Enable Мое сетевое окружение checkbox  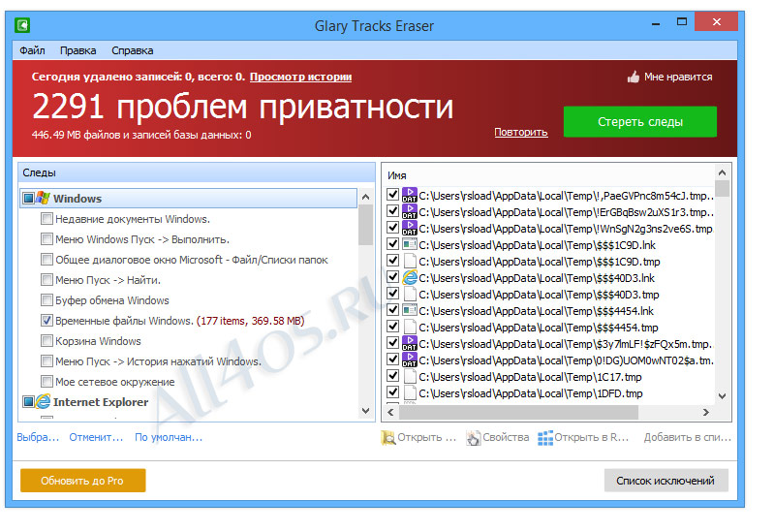[46, 382]
